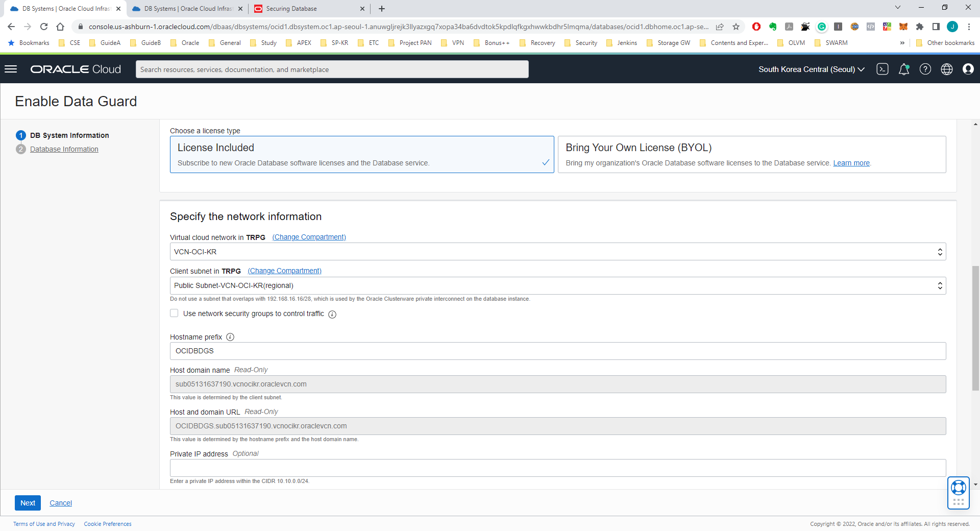Open the user profile avatar icon

(968, 69)
